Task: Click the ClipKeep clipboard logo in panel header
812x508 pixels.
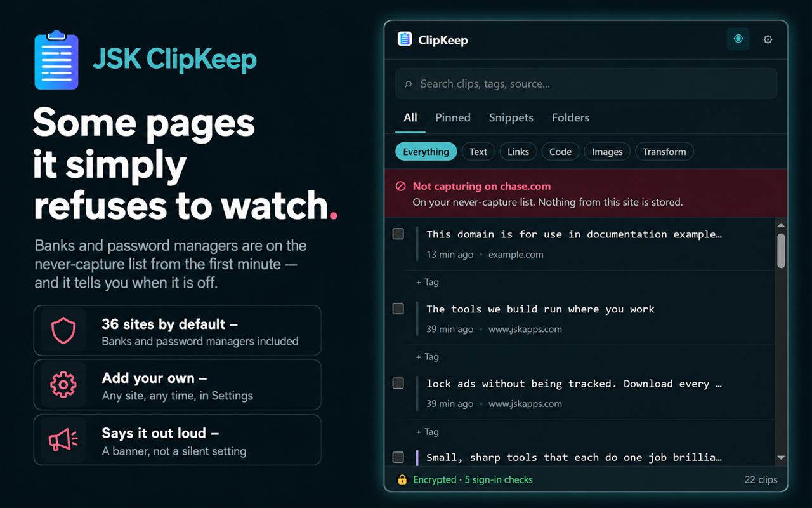Action: click(x=404, y=39)
